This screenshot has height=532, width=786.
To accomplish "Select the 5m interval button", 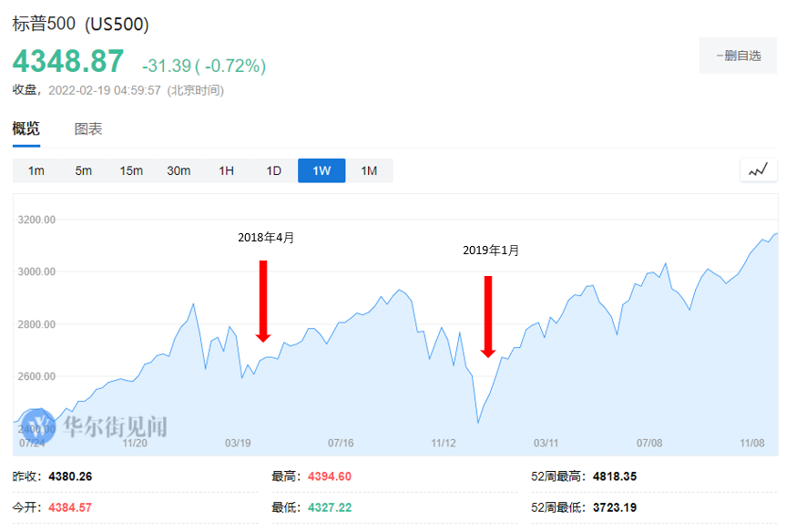I will click(84, 170).
